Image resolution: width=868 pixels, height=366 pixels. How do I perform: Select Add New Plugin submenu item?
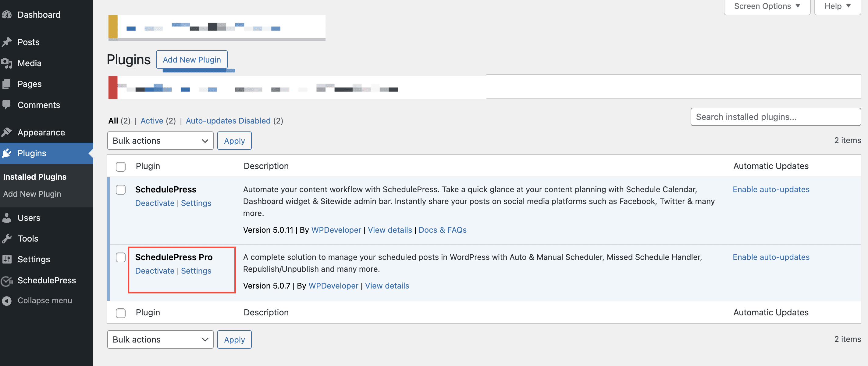32,194
